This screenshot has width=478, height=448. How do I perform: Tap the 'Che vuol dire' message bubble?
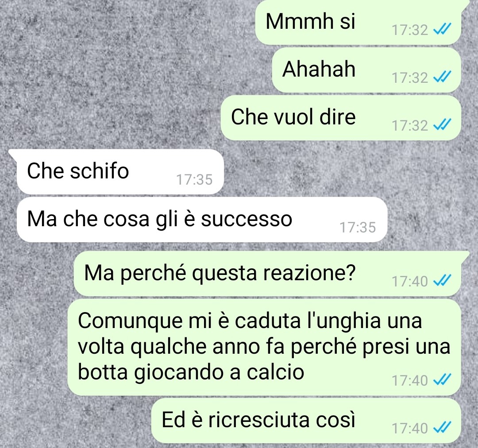[341, 118]
